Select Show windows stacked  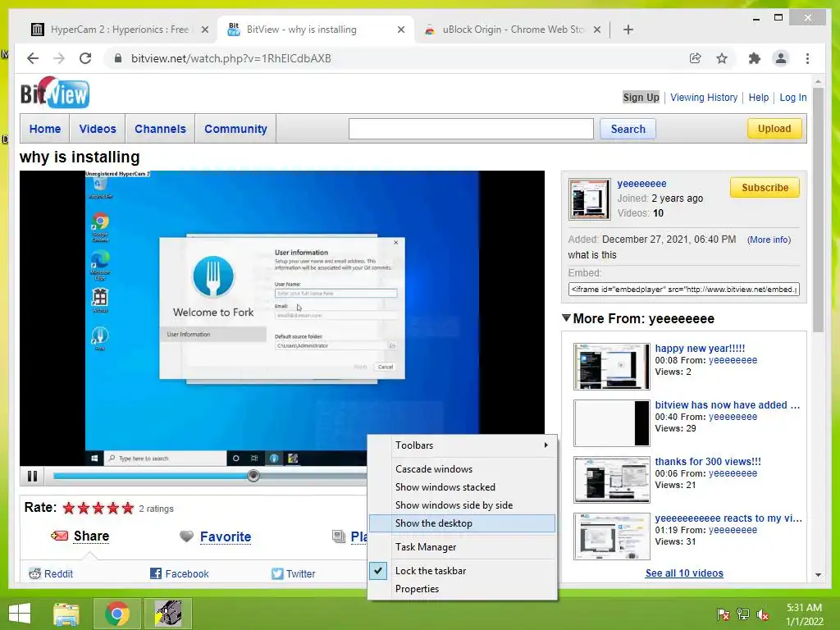click(x=463, y=487)
